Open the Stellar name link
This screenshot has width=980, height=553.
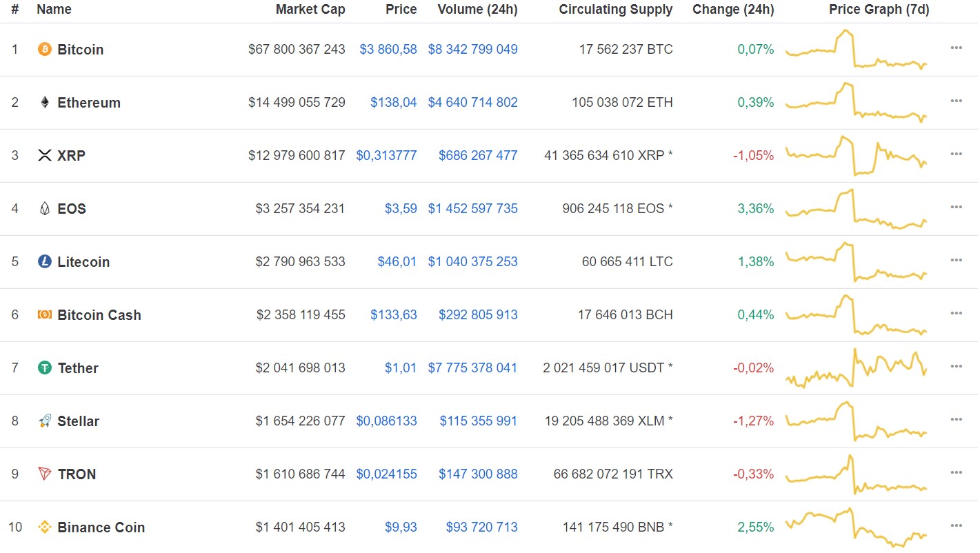(78, 421)
